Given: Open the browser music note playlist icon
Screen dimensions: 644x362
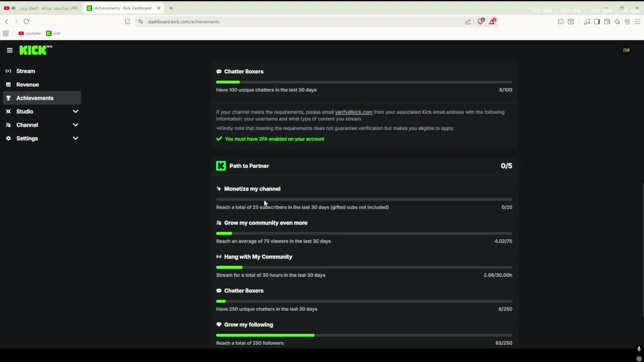Looking at the screenshot, I should [x=587, y=22].
